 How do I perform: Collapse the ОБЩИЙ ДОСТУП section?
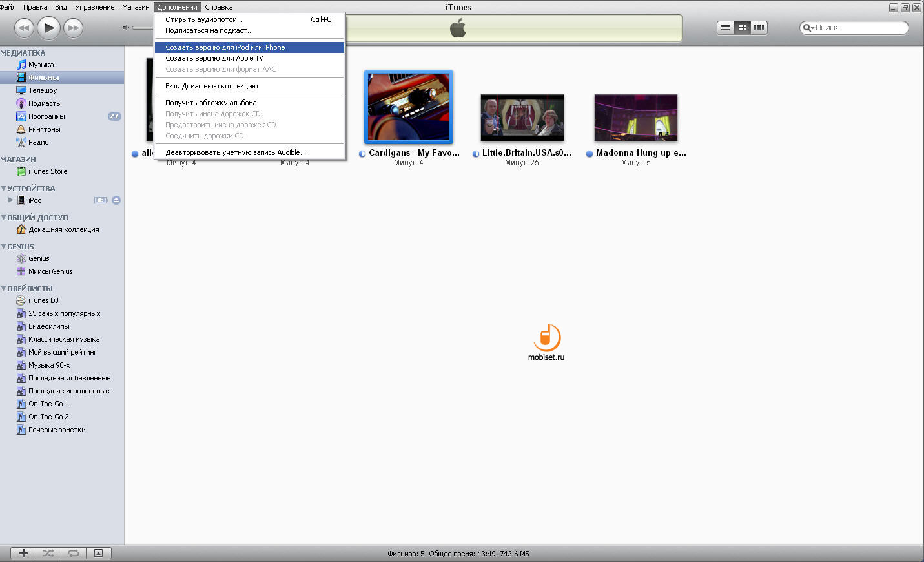[4, 218]
